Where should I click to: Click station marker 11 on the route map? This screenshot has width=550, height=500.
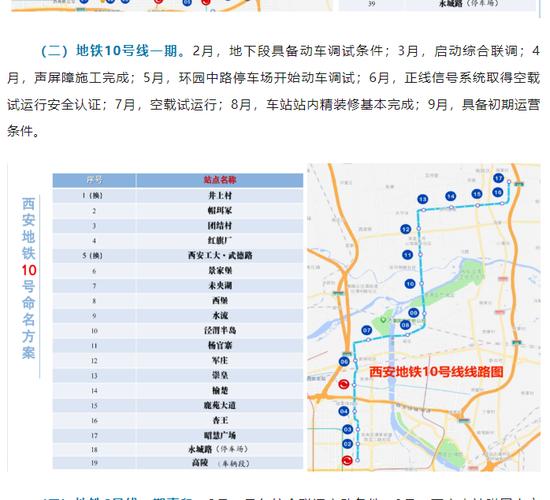click(407, 255)
